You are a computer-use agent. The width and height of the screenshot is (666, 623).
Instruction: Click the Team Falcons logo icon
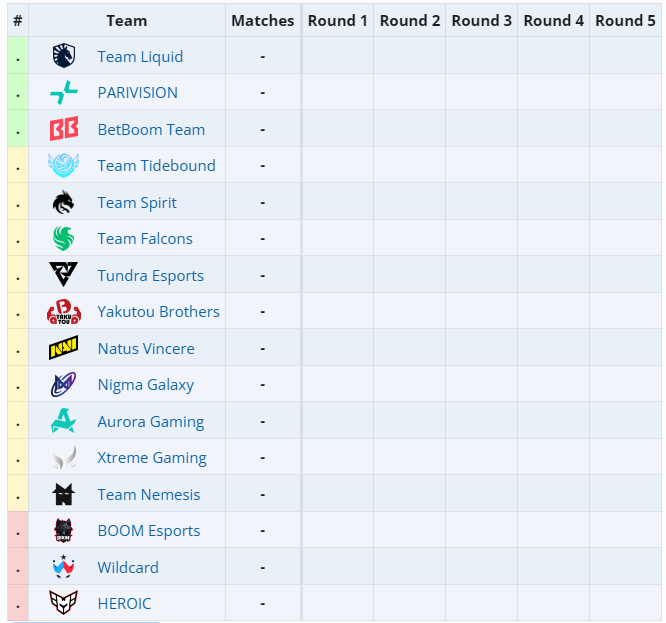[x=64, y=239]
